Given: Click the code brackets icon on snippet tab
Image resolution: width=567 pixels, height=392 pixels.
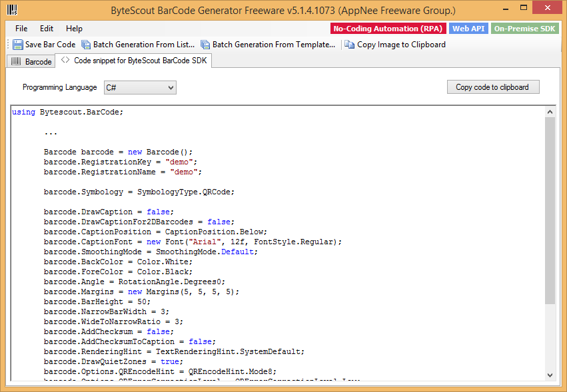Looking at the screenshot, I should click(x=65, y=60).
